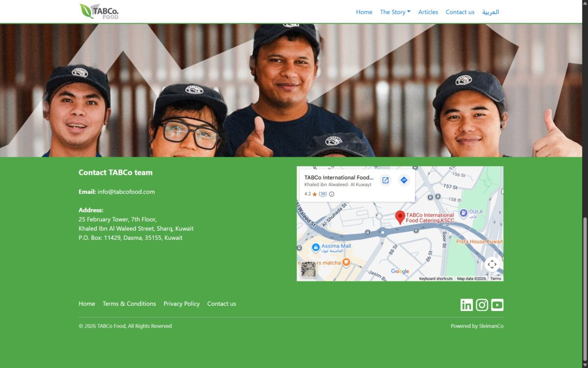Switch map to satellite thumbnail

pyautogui.click(x=308, y=269)
